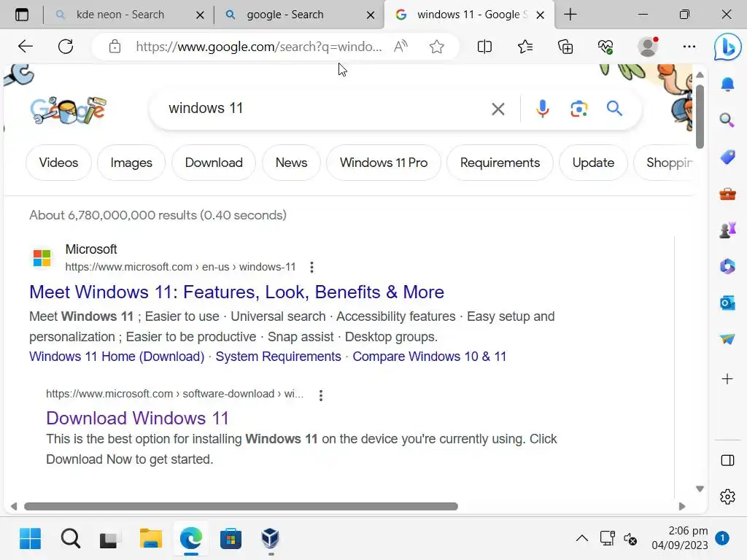This screenshot has height=560, width=747.
Task: Open sidebar Shopping tag icon
Action: [x=727, y=157]
